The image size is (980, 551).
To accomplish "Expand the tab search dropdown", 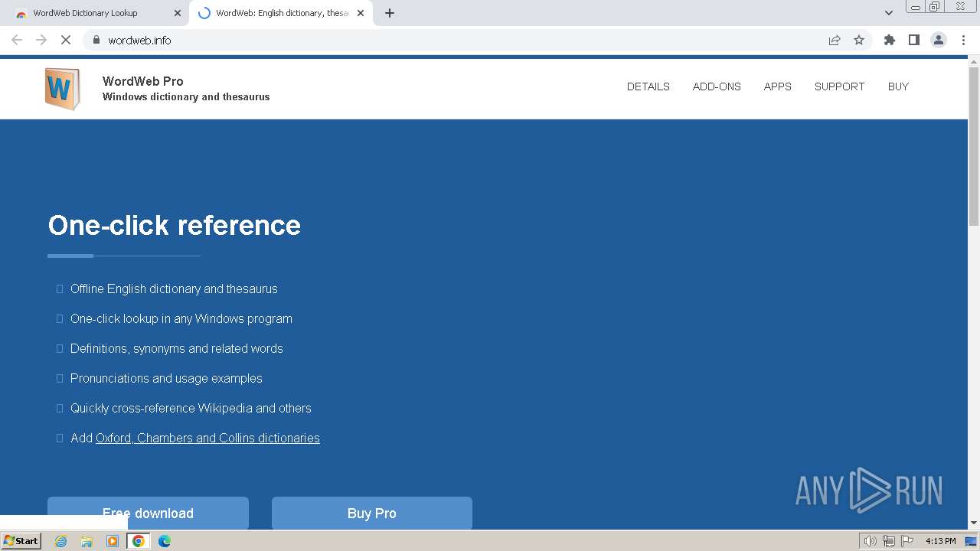I will [889, 13].
